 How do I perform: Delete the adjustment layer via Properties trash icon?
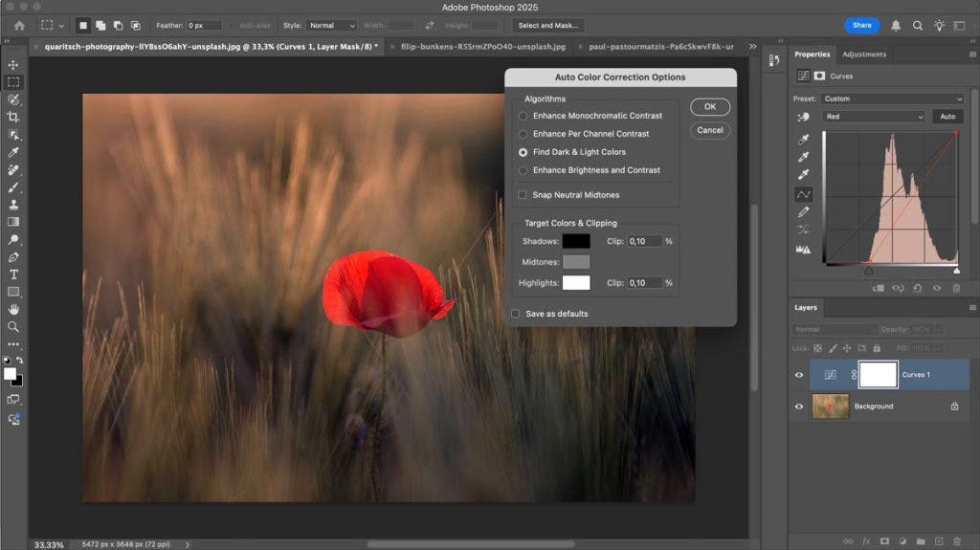956,288
